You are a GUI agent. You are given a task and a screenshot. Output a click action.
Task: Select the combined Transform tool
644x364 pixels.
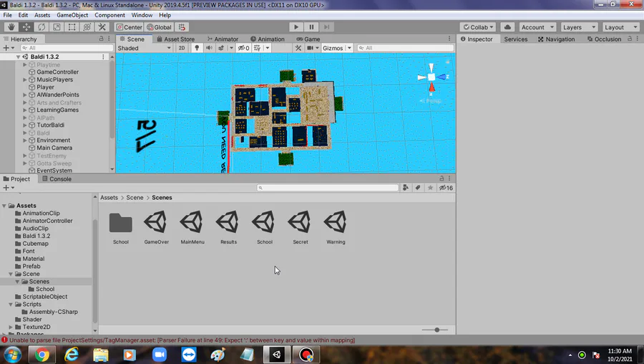(87, 27)
